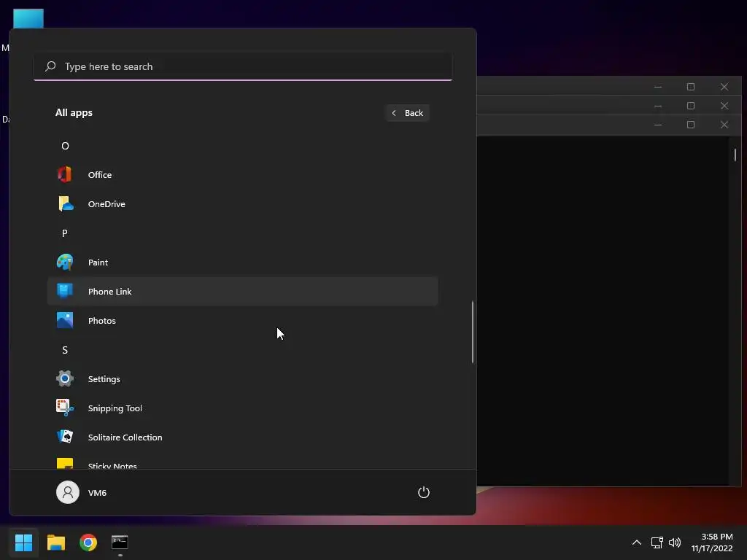
Task: Open the Settings gear icon
Action: 65,378
